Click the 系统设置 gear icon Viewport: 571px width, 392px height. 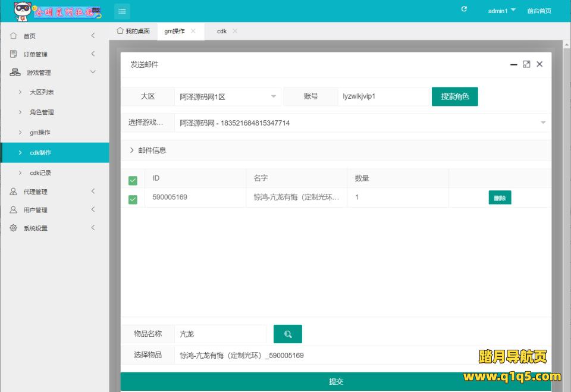click(x=14, y=228)
